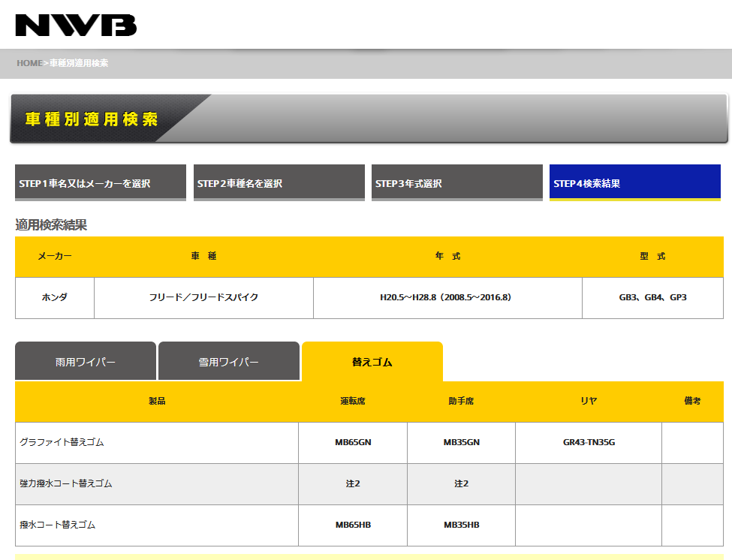Click the GB3、GB4、GP3 model cell
This screenshot has height=560, width=732.
652,298
